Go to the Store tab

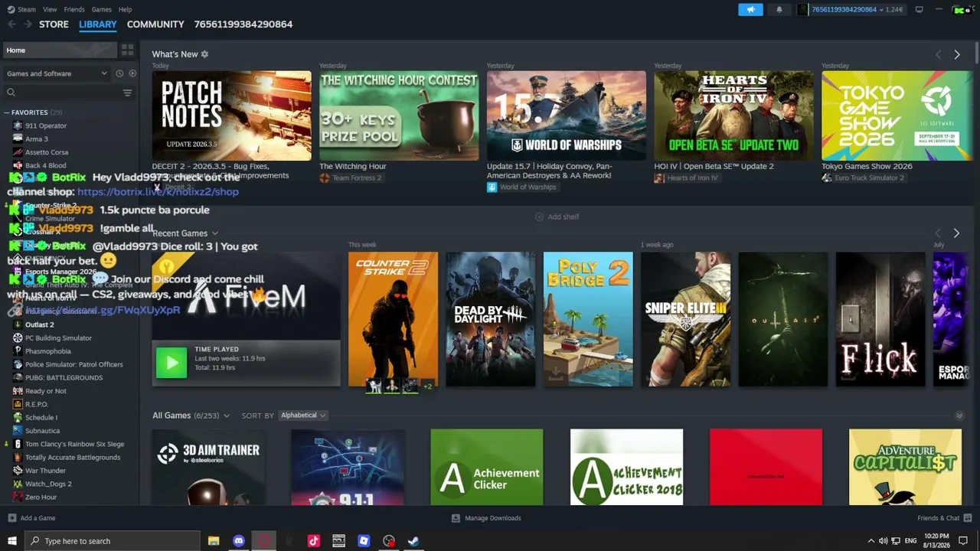click(54, 24)
